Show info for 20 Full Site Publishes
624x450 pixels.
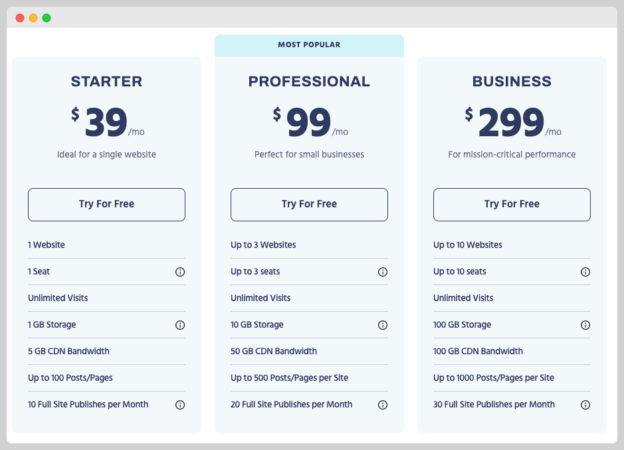[383, 405]
